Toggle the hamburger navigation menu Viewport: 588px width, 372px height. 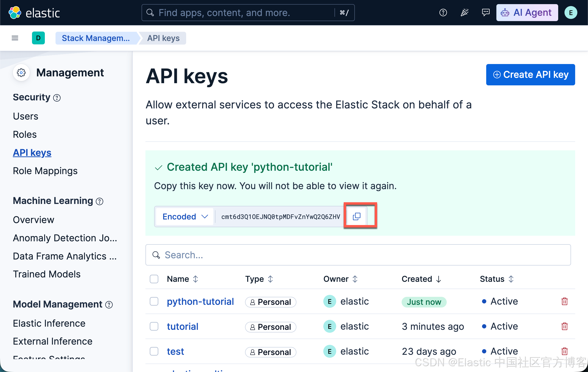pyautogui.click(x=15, y=38)
